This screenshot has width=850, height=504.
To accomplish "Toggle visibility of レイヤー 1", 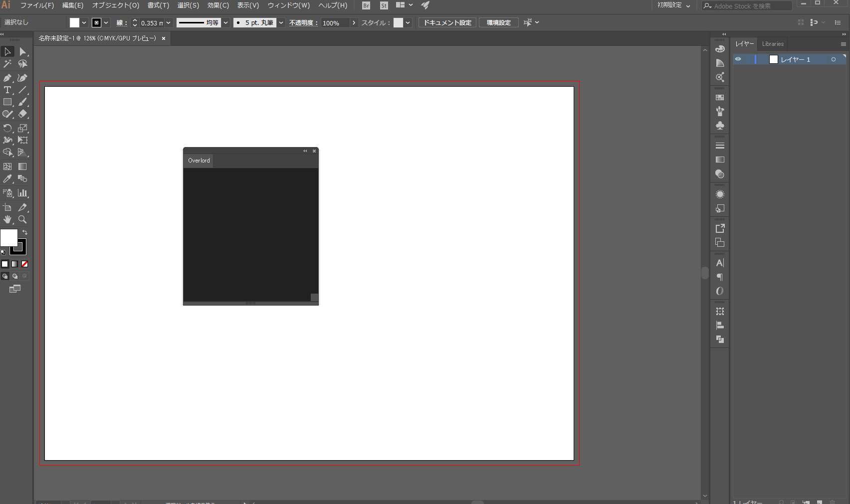I will click(x=738, y=59).
